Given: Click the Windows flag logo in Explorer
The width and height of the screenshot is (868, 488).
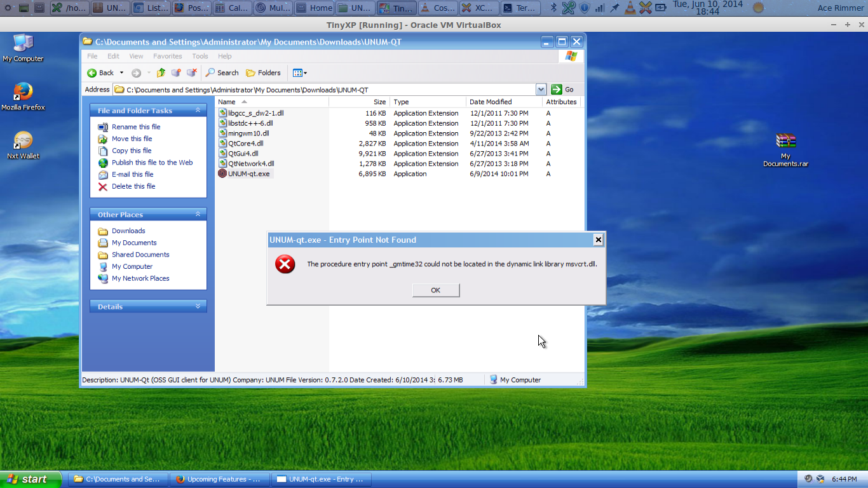Looking at the screenshot, I should (571, 56).
